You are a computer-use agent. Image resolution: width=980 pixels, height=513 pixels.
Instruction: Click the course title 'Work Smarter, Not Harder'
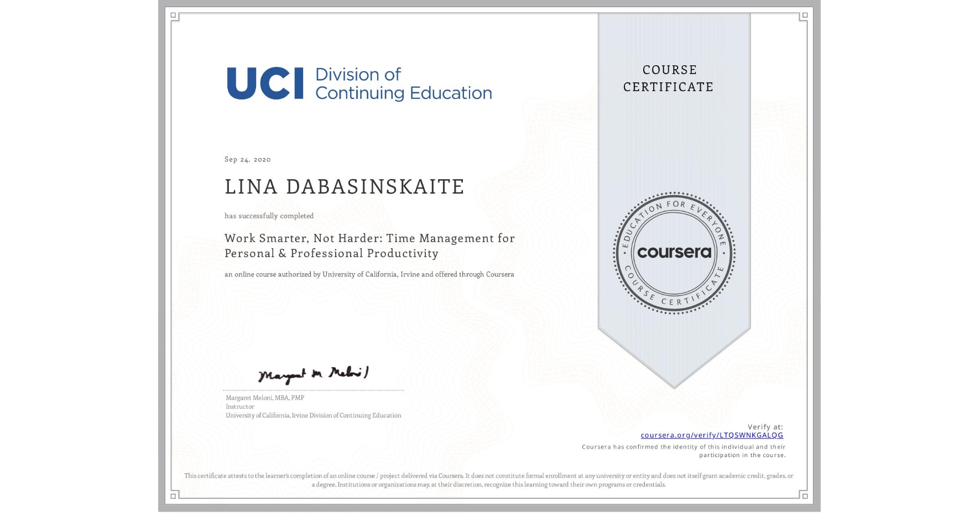point(369,246)
